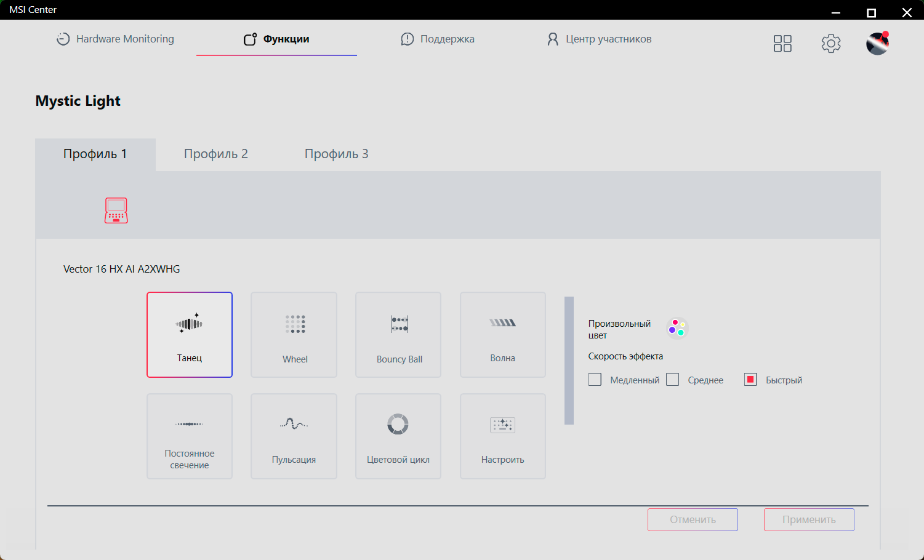Switch to the Hardware Monitoring tab

point(115,39)
